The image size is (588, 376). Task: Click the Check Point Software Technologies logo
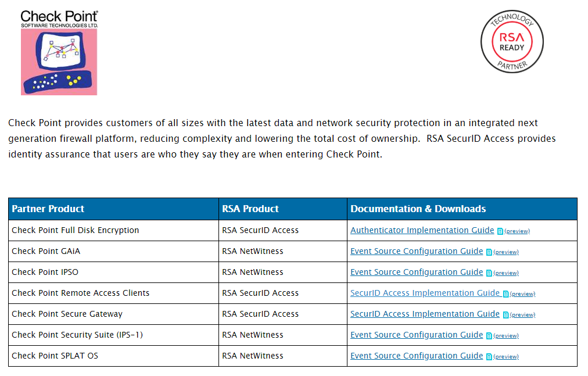pos(59,52)
